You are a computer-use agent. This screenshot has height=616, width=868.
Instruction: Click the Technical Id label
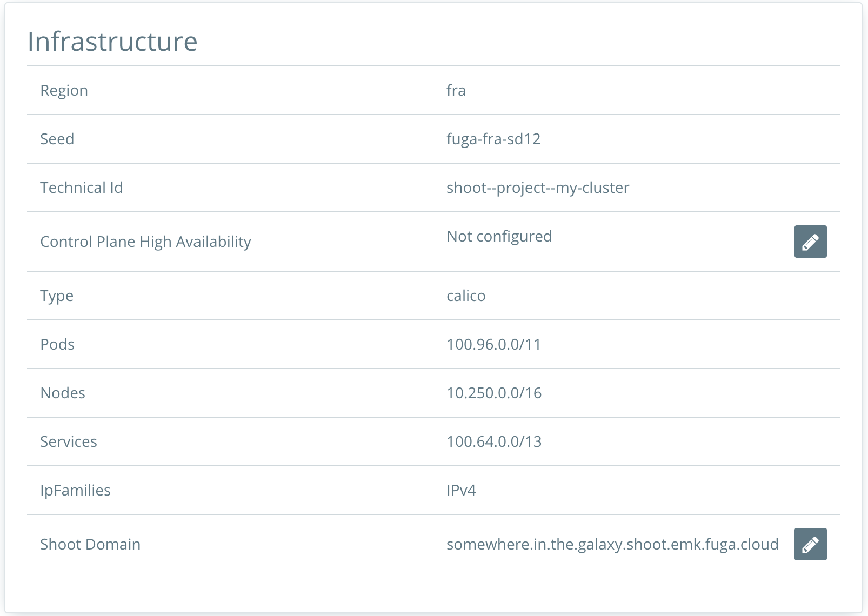pos(82,188)
